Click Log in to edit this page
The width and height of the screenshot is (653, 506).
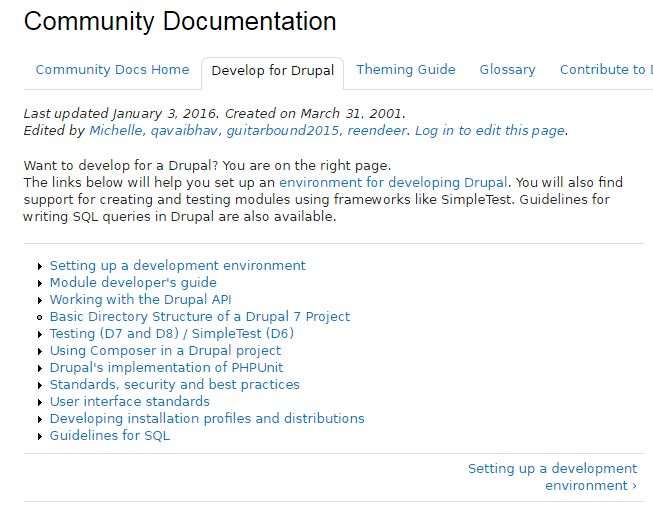[490, 131]
